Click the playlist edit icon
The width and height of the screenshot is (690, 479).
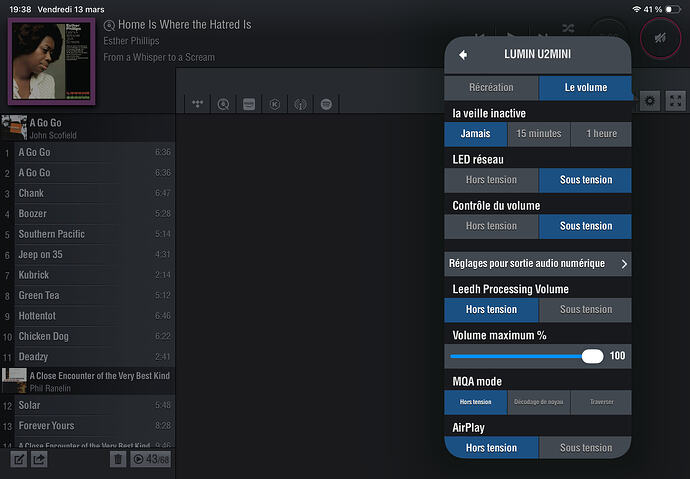click(x=18, y=459)
